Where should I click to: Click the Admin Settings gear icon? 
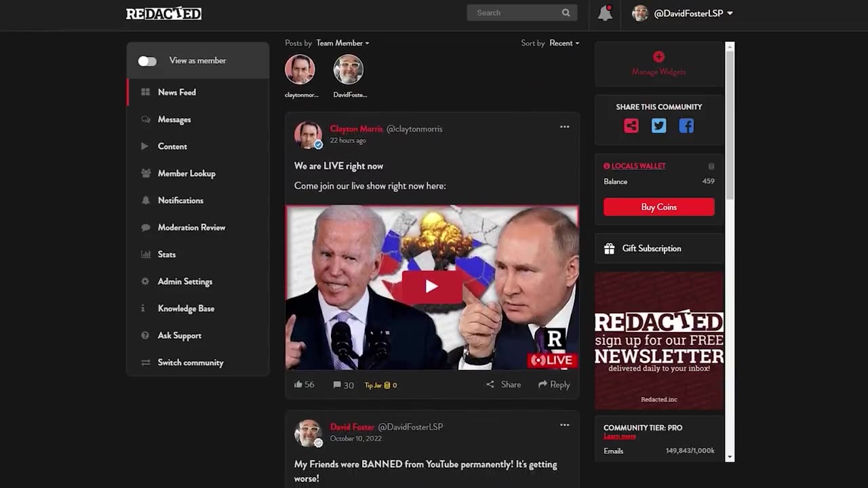pyautogui.click(x=145, y=281)
